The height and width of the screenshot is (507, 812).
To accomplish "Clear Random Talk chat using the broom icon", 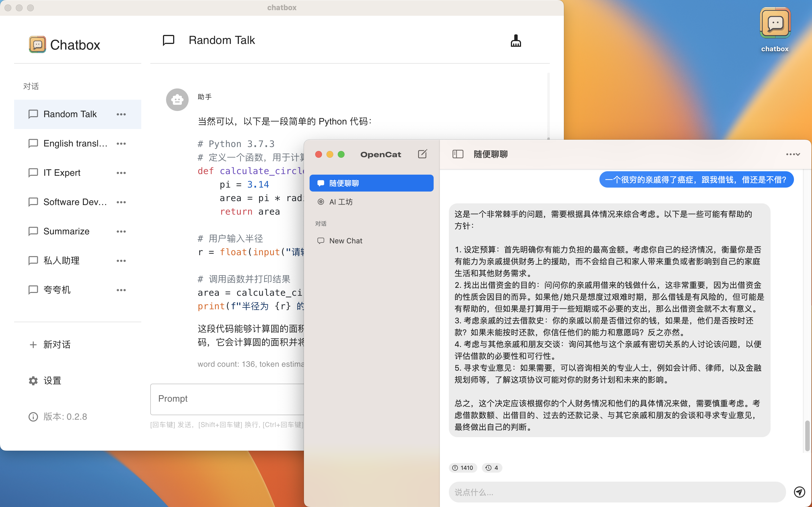I will [515, 41].
